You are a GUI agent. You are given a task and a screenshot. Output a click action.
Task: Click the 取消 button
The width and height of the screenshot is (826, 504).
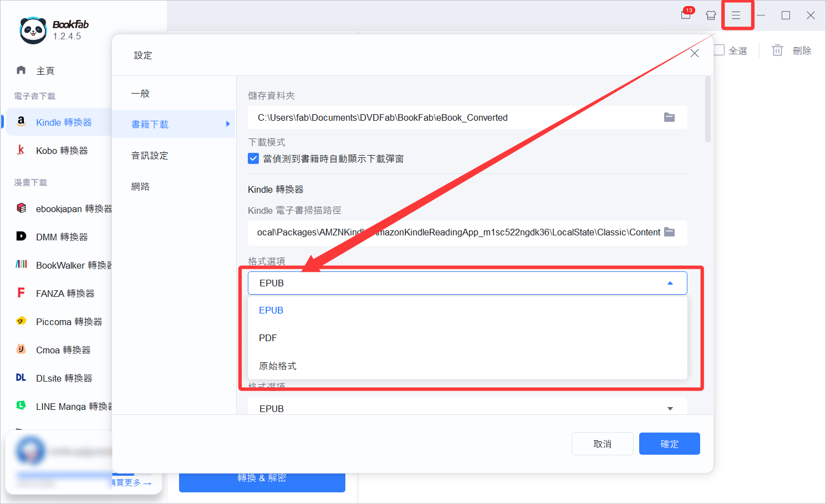tap(603, 444)
